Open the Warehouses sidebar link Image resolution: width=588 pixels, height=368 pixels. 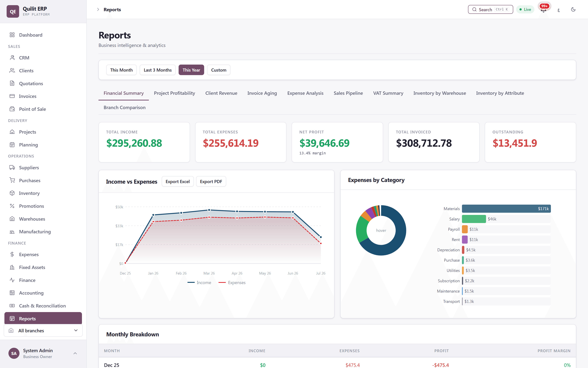43,219
